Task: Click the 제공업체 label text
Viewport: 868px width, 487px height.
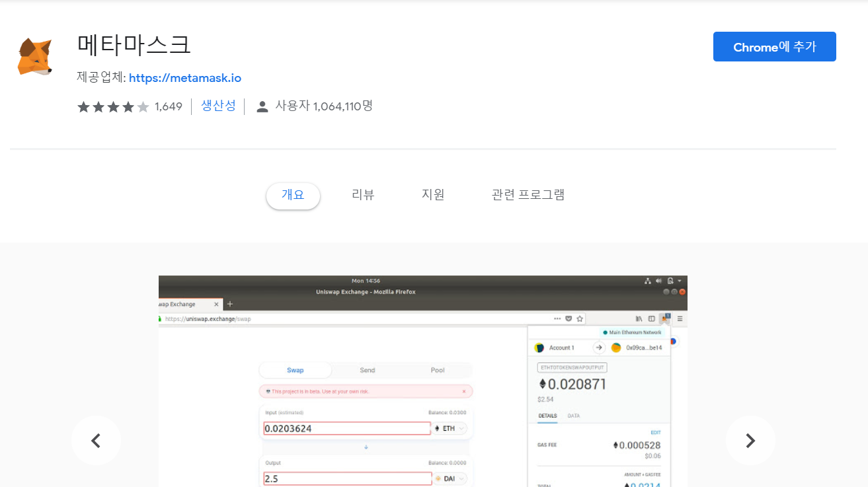Action: [101, 77]
